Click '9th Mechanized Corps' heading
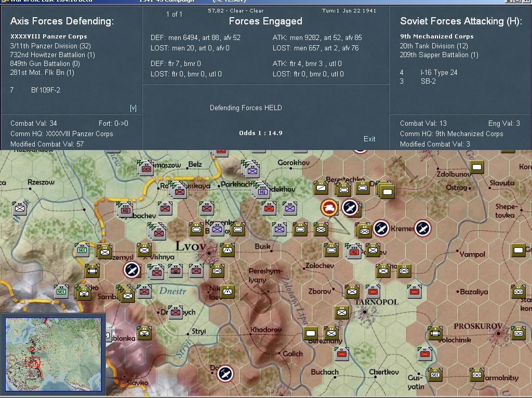This screenshot has width=532, height=398. click(x=436, y=36)
